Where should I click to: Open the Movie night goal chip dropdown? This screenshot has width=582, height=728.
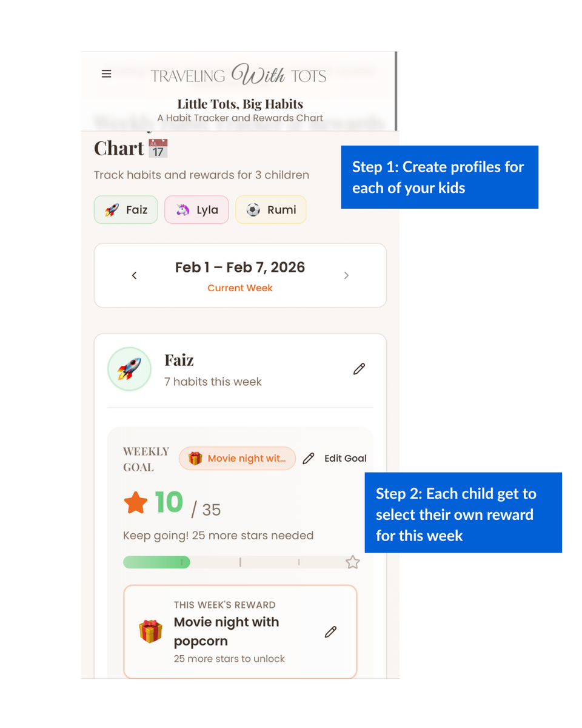click(x=237, y=458)
